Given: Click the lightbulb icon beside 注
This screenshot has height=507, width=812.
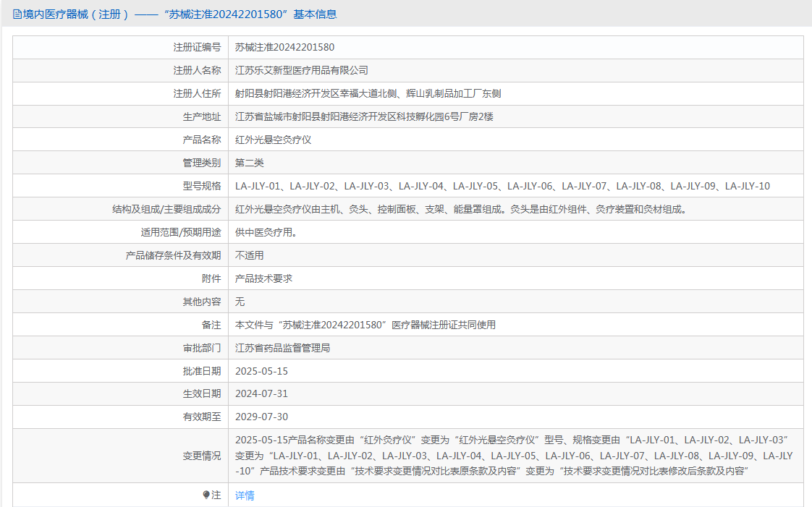Looking at the screenshot, I should point(206,495).
